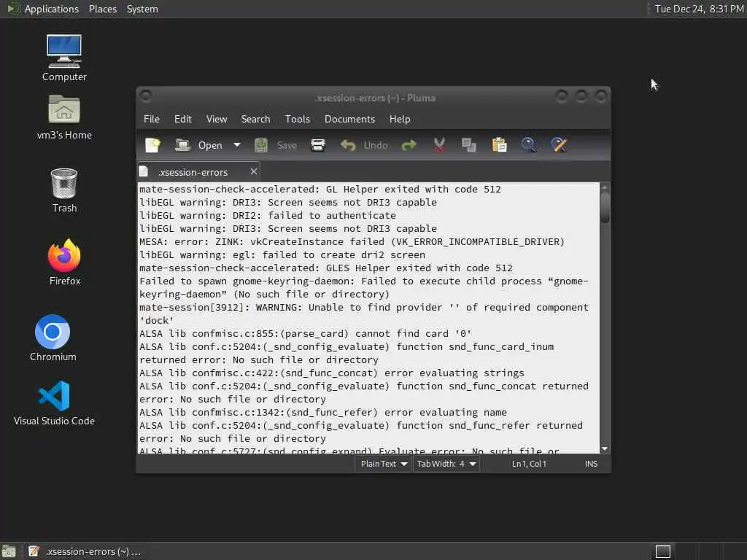
Task: Open the File menu
Action: tap(152, 119)
